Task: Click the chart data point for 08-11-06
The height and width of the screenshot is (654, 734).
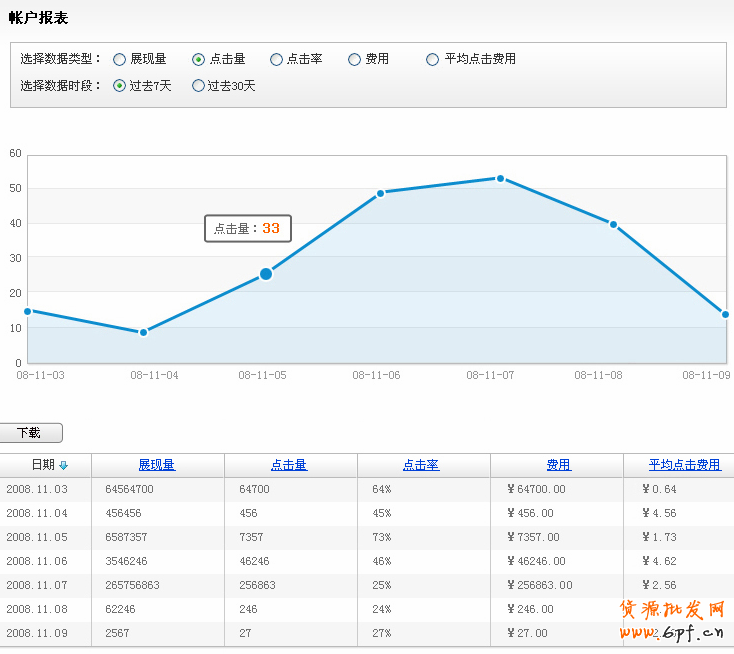Action: (x=381, y=193)
